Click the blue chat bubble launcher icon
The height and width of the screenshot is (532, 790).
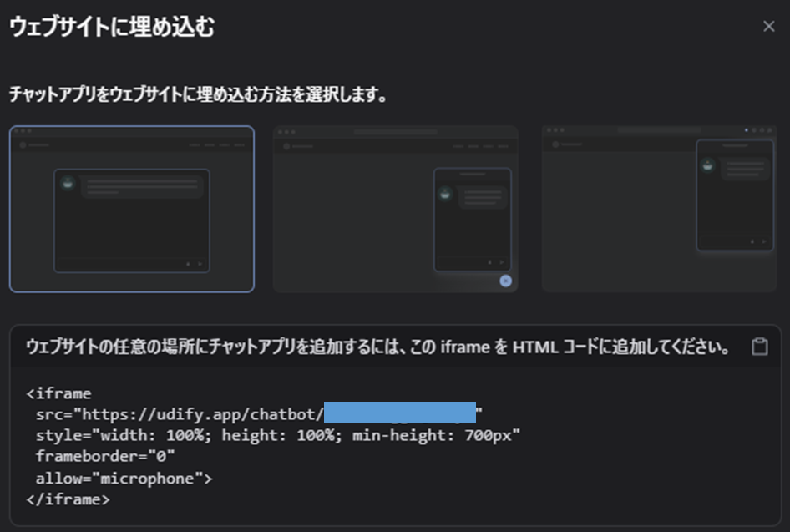505,281
